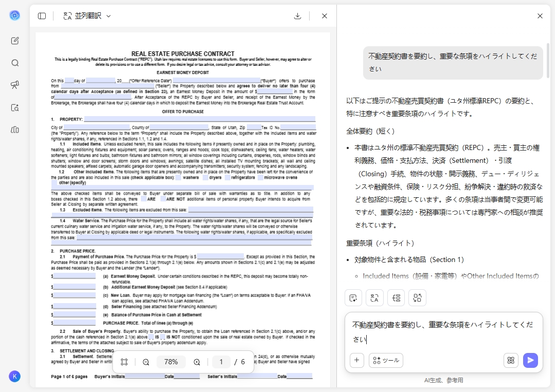Screen dimensions: 555x392
Task: Download the Real Estate Purchase Contract
Action: pyautogui.click(x=297, y=16)
